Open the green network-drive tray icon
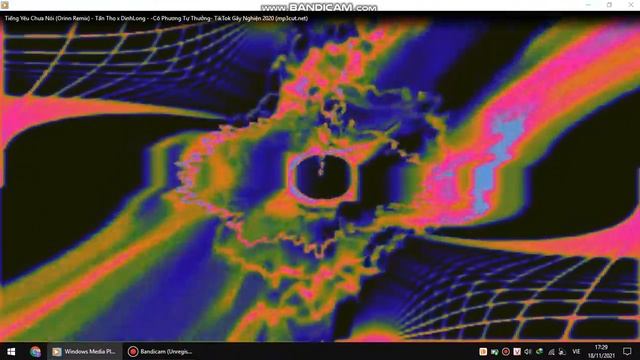The height and width of the screenshot is (360, 640). point(494,351)
